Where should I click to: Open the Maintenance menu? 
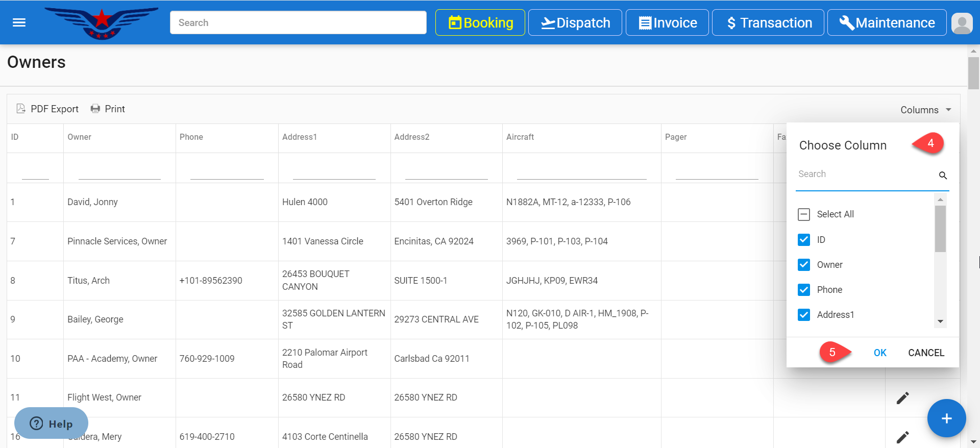887,23
